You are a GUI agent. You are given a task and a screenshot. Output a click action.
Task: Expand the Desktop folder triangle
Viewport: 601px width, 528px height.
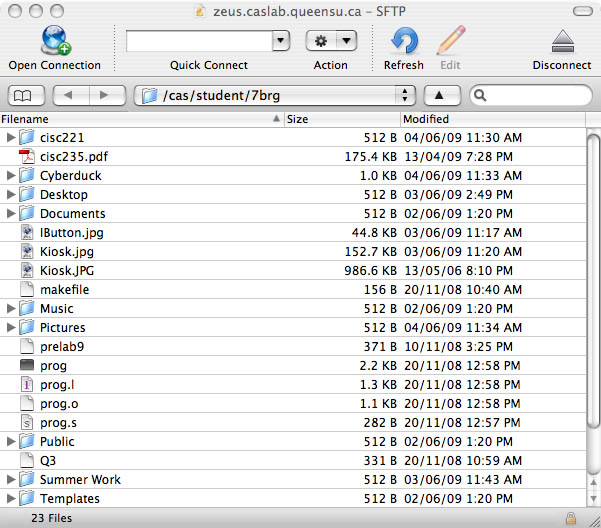point(11,195)
